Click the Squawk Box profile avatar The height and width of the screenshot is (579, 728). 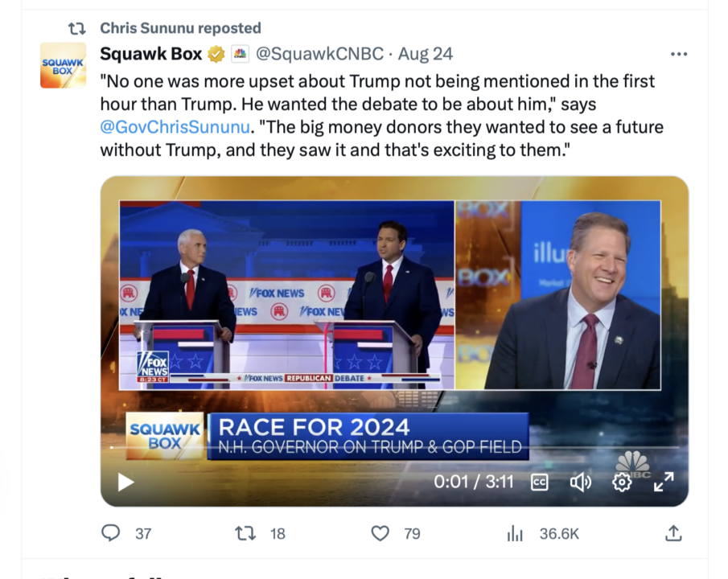(x=63, y=65)
